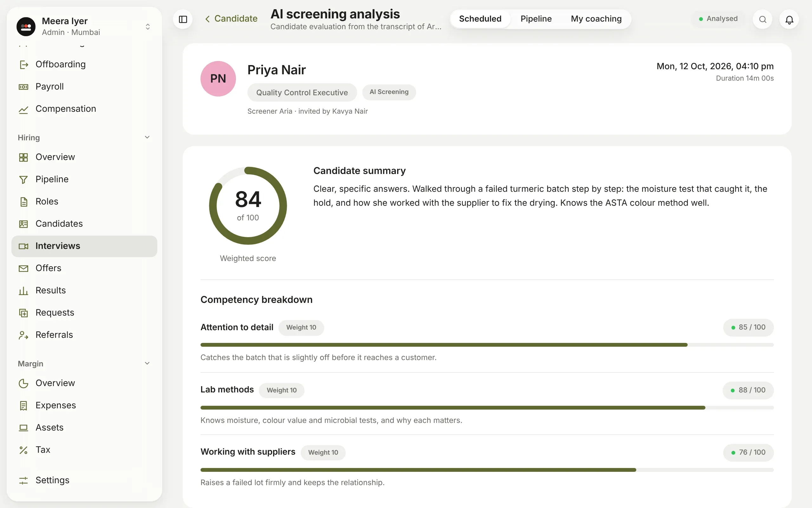Screen dimensions: 812x508
Task: Click the 76 / 100 score badge
Action: pos(748,452)
